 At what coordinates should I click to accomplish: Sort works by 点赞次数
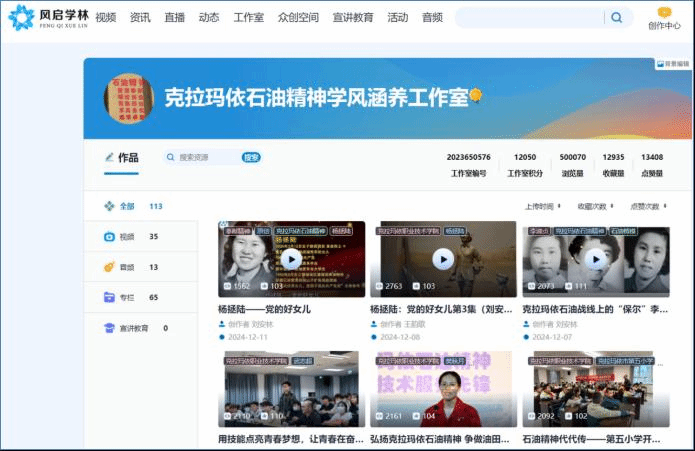pyautogui.click(x=648, y=206)
